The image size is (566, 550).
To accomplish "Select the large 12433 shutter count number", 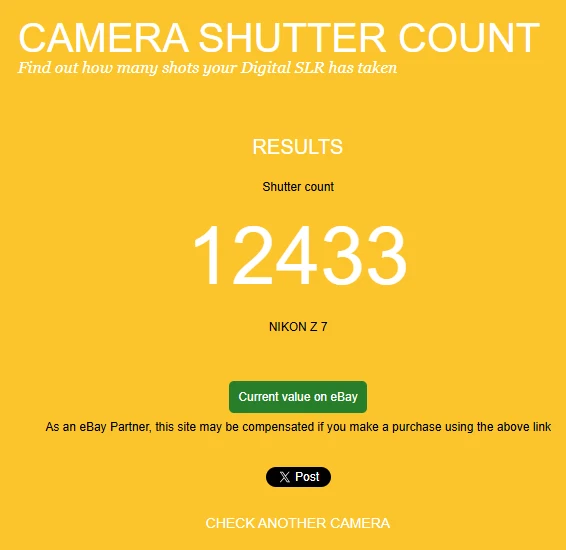I will (300, 255).
